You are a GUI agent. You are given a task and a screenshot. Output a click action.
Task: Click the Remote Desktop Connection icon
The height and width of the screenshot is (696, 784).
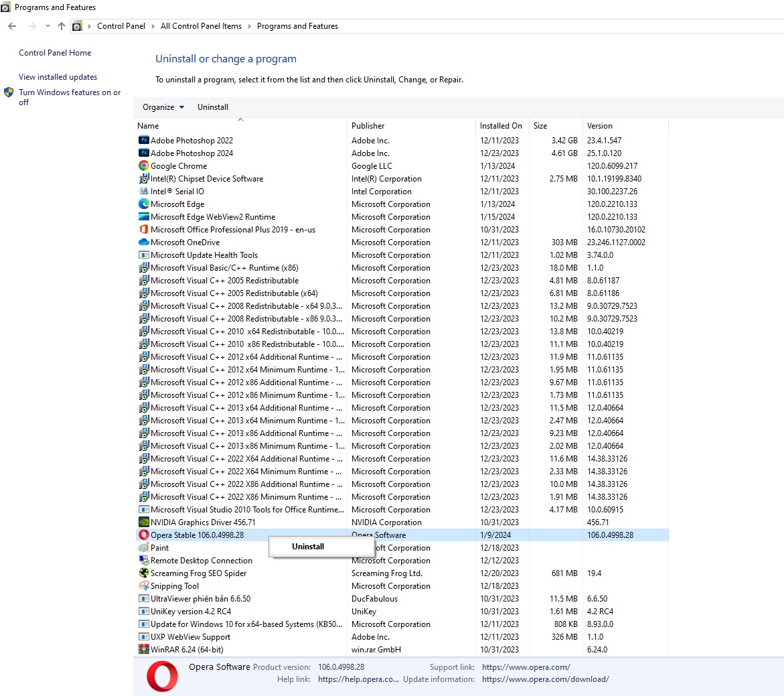point(143,561)
